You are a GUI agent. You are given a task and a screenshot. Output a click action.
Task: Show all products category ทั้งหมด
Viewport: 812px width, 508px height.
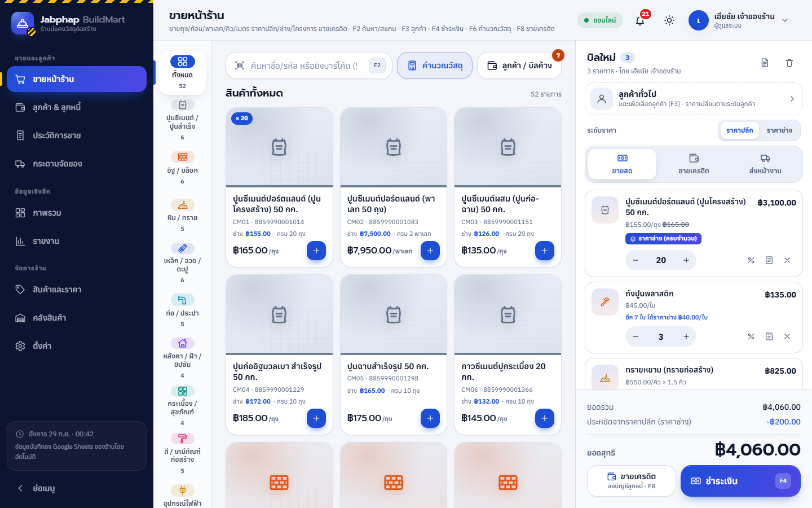[x=182, y=73]
